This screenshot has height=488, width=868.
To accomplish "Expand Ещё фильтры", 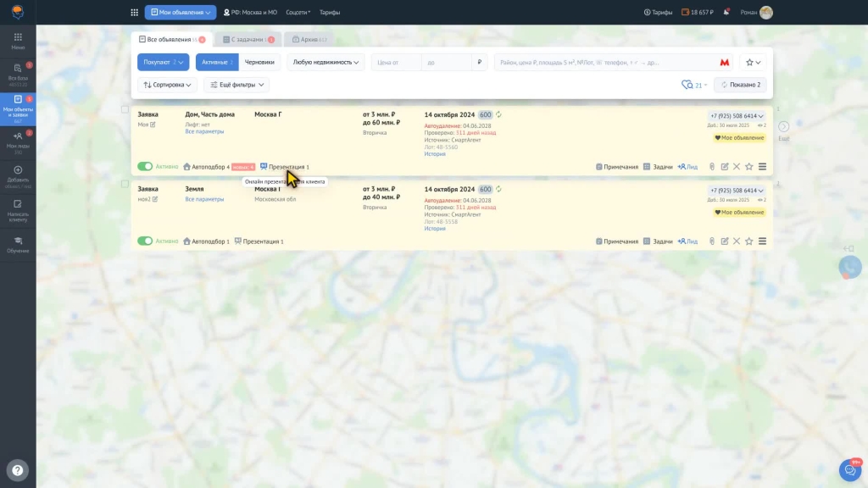I will pos(237,85).
